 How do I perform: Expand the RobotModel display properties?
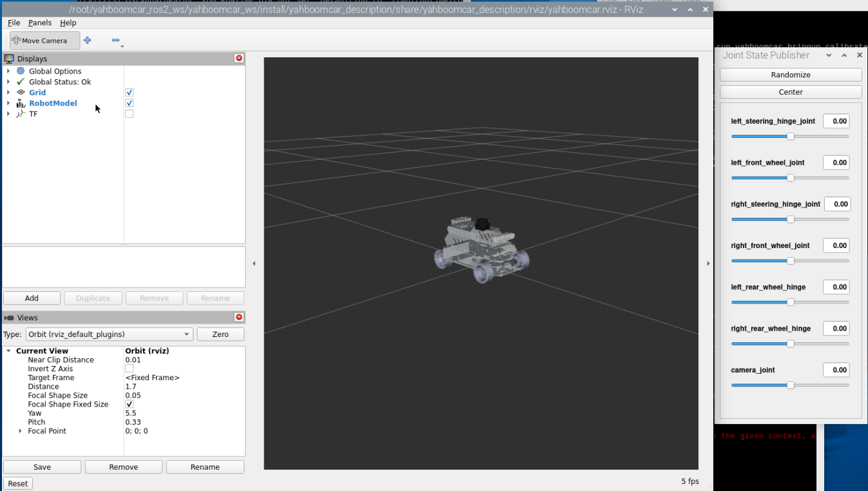(8, 103)
